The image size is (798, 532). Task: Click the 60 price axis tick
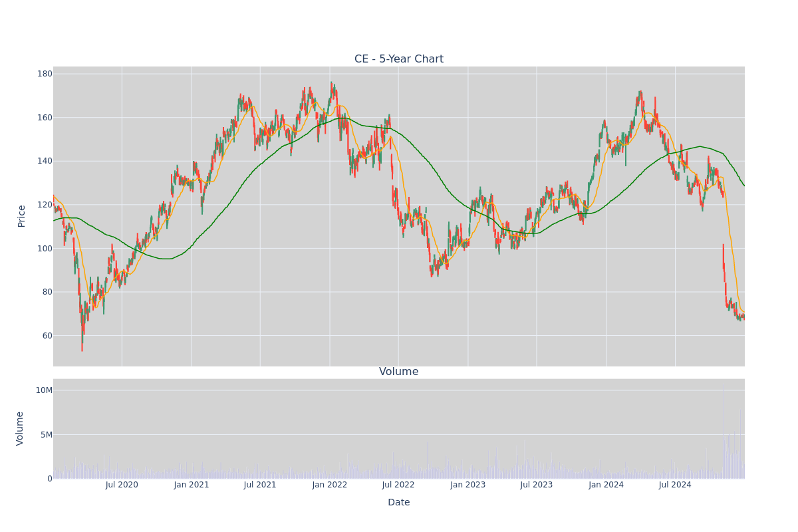(x=47, y=336)
